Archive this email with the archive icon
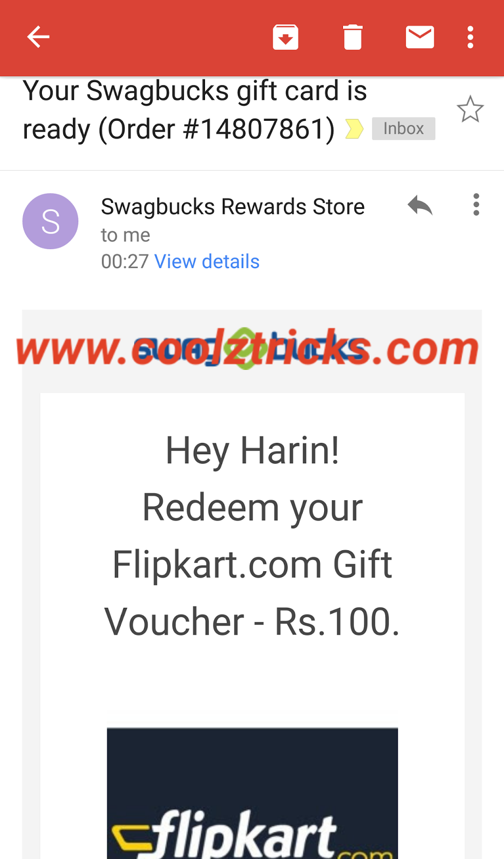This screenshot has width=504, height=859. pyautogui.click(x=286, y=37)
